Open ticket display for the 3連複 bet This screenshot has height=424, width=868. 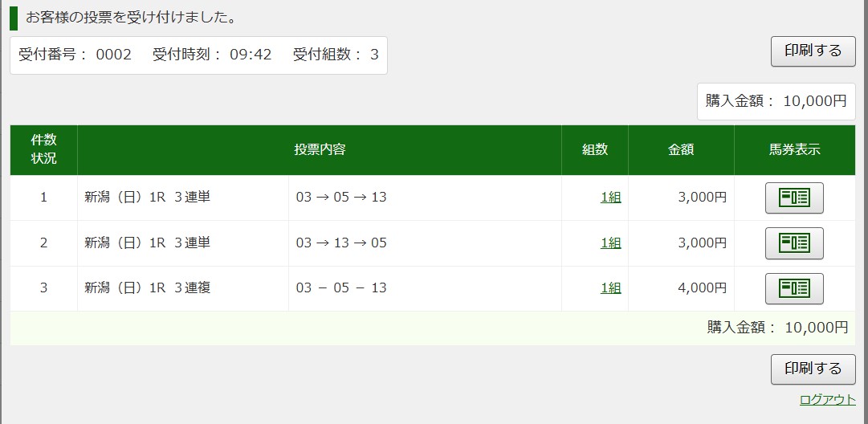[794, 288]
